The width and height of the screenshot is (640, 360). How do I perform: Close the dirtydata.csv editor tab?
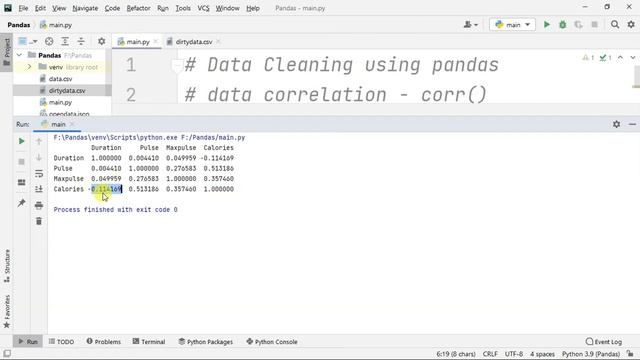218,42
